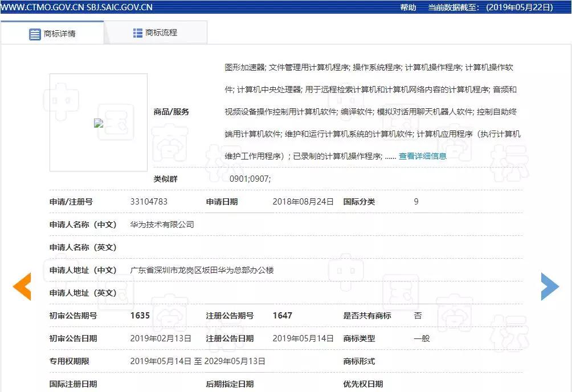Viewport: 572px width, 392px height.
Task: Click international class value 9
Action: 416,202
